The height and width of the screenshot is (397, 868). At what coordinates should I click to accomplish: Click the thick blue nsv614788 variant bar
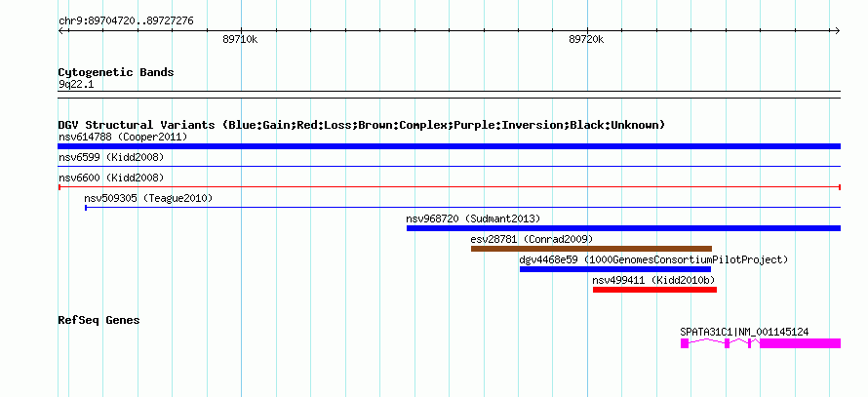449,146
